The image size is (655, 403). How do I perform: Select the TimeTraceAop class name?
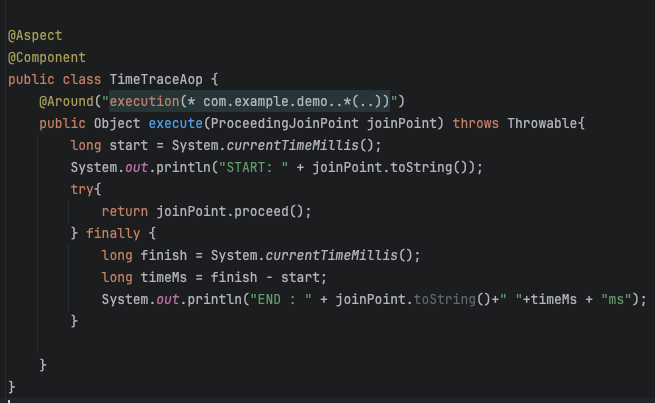(x=156, y=79)
